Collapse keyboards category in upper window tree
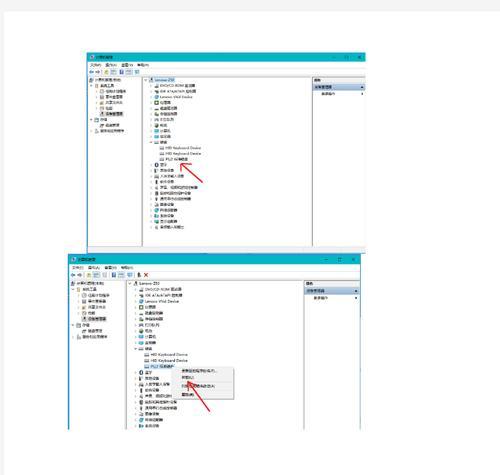The width and height of the screenshot is (500, 475). pos(151,142)
